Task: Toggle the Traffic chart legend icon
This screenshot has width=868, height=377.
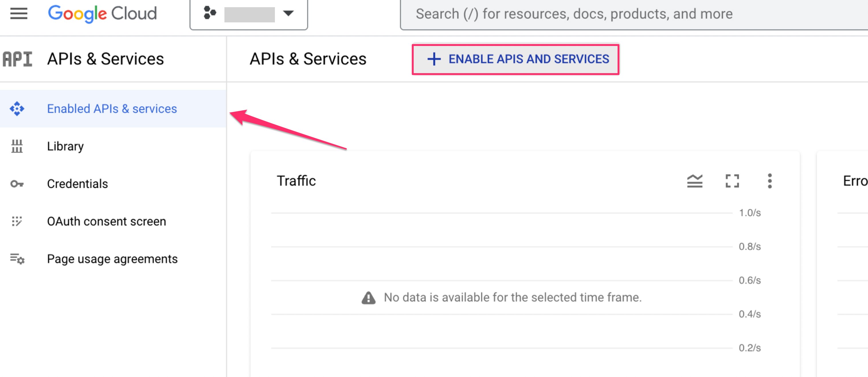Action: click(695, 181)
